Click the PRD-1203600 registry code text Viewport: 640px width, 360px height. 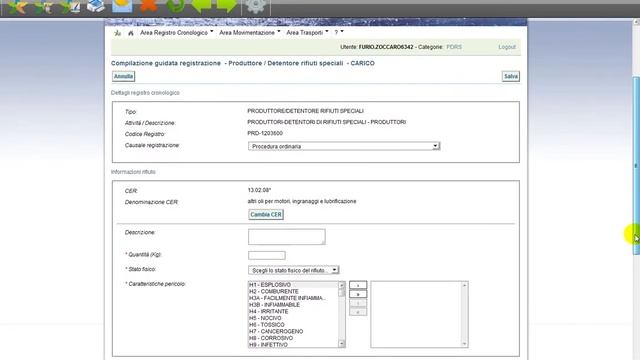pyautogui.click(x=265, y=133)
